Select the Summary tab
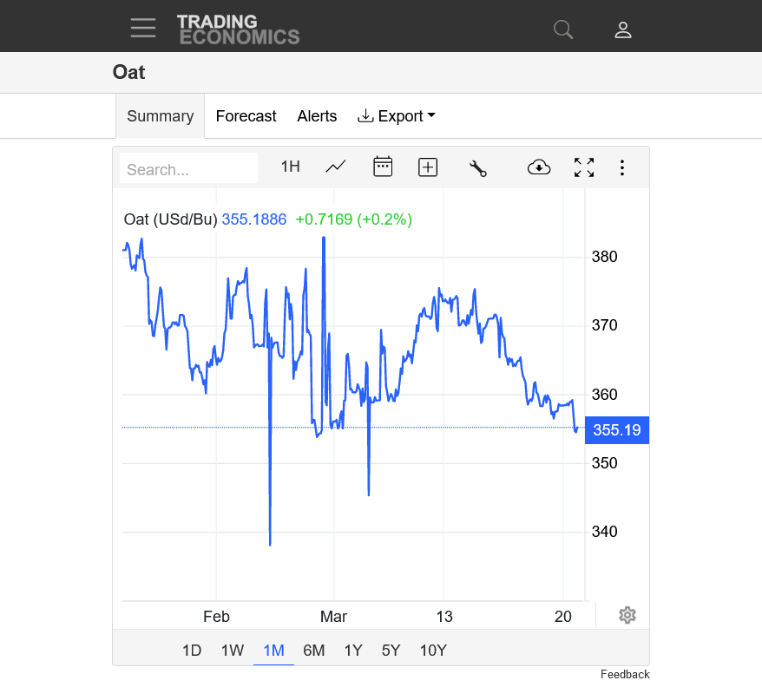 click(161, 116)
